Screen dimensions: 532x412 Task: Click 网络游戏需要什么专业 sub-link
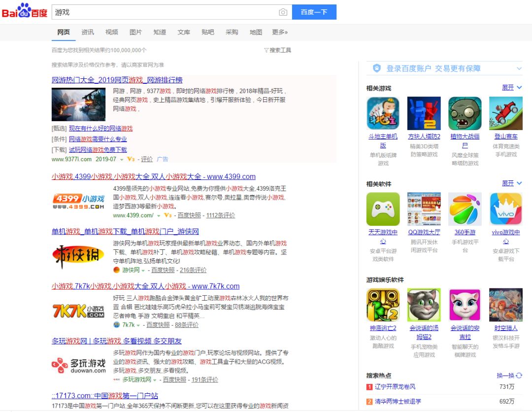[x=98, y=139]
